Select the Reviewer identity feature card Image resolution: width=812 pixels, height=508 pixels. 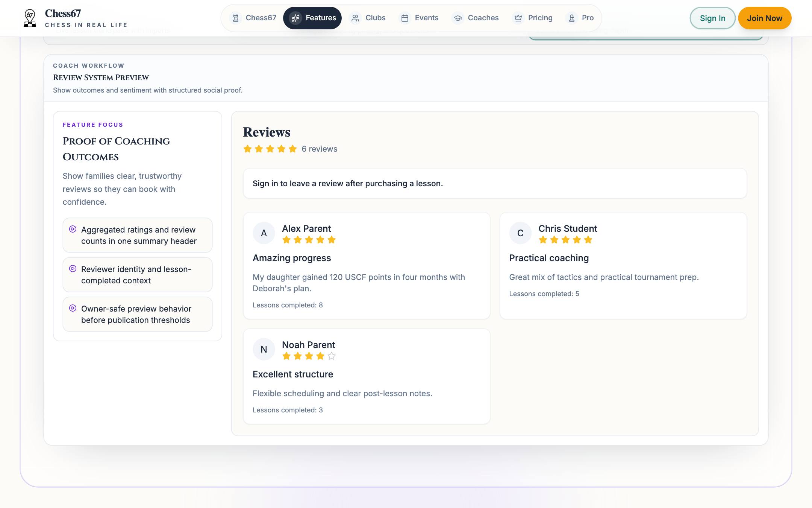click(138, 275)
